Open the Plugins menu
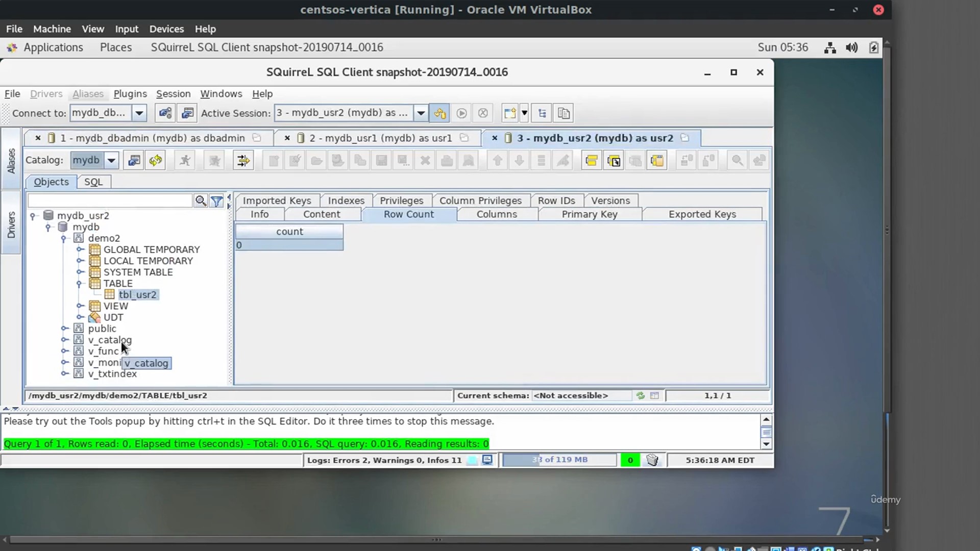The image size is (980, 551). point(130,94)
